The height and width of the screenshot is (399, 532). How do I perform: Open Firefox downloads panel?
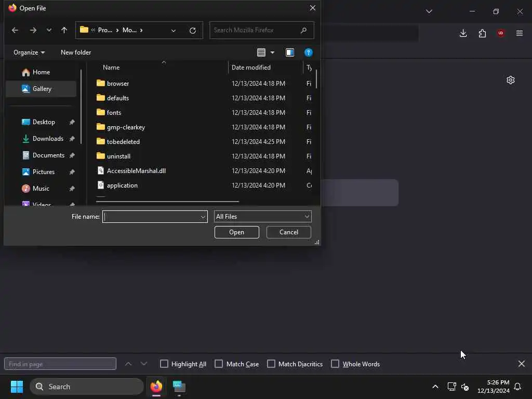(x=463, y=33)
